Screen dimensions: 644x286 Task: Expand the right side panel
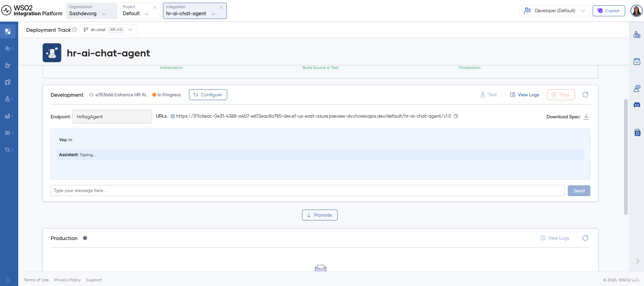tap(637, 261)
